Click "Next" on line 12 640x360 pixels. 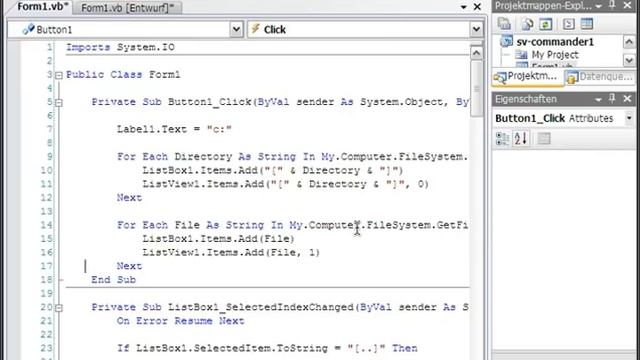(x=129, y=198)
